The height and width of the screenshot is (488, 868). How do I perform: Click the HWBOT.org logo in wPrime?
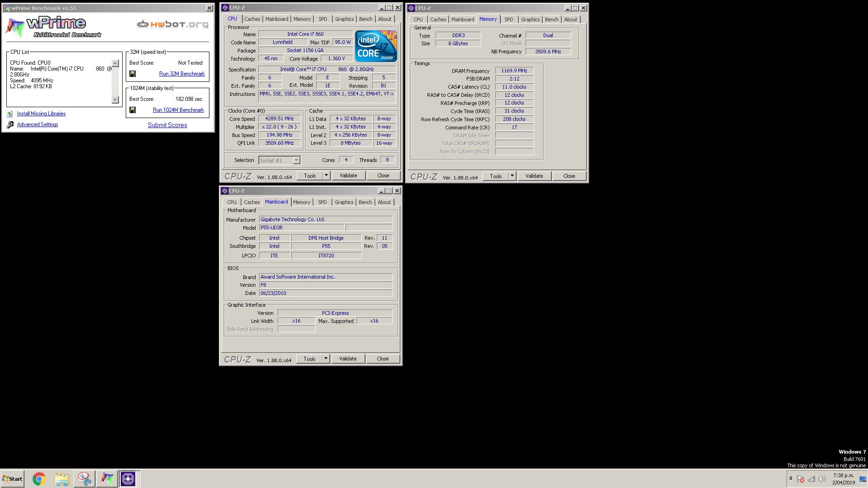click(x=173, y=24)
